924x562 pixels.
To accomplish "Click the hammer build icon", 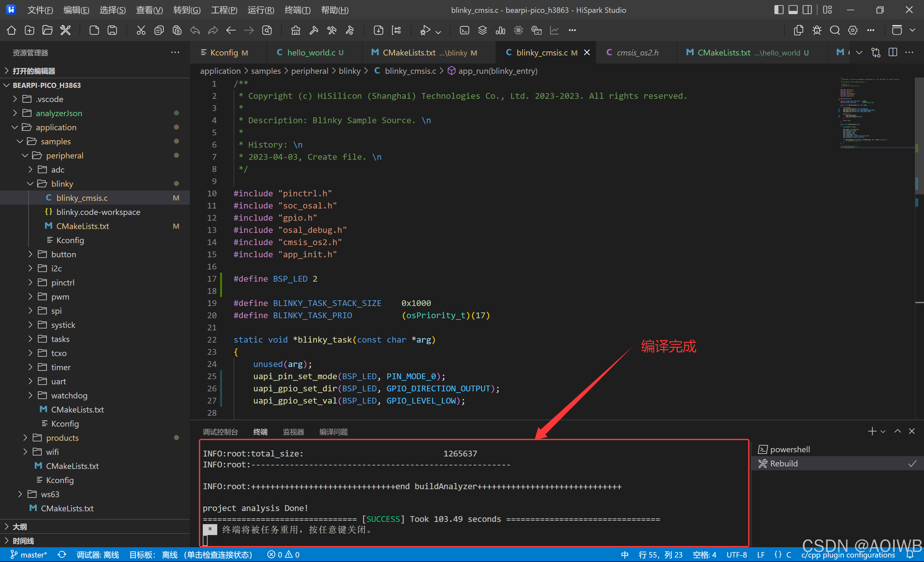I will (314, 30).
